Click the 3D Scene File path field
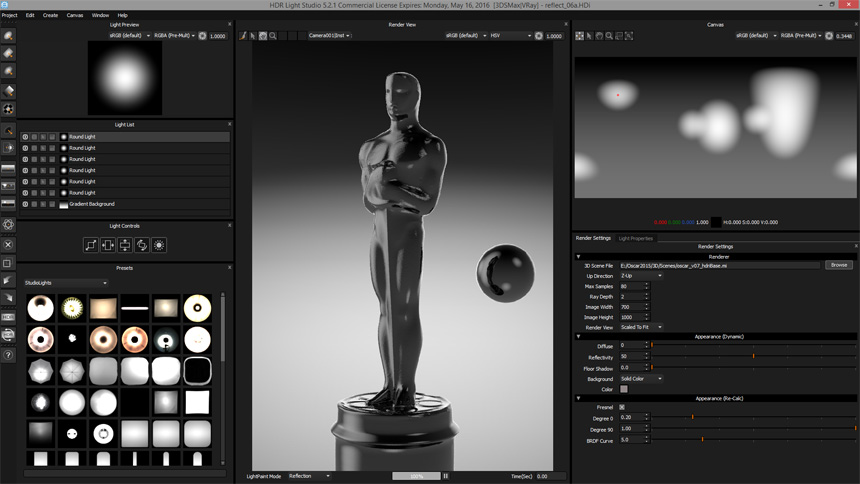Screen dimensions: 860x484 pos(720,266)
